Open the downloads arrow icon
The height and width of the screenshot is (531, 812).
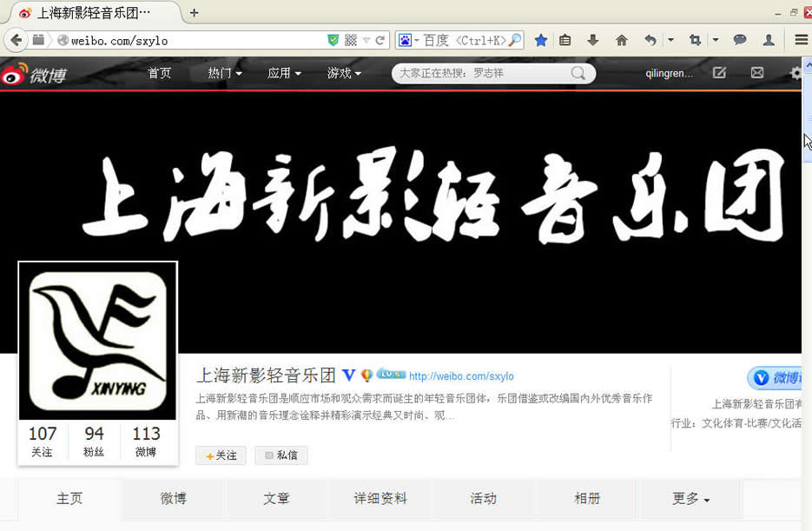pyautogui.click(x=593, y=40)
